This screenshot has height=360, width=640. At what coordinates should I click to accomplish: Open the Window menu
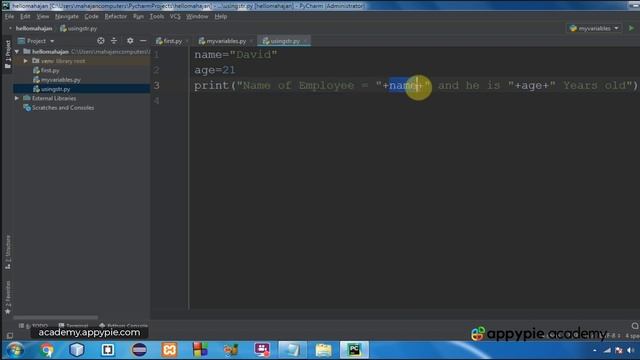197,16
